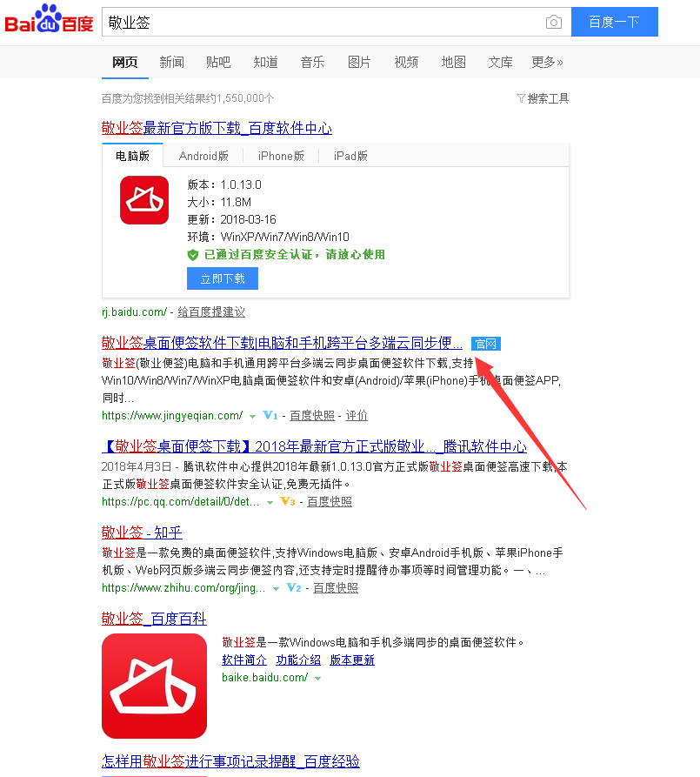Open 敬业签最新官方版下载_百度软件中心 result
Screen dimensions: 700x777
pos(217,128)
